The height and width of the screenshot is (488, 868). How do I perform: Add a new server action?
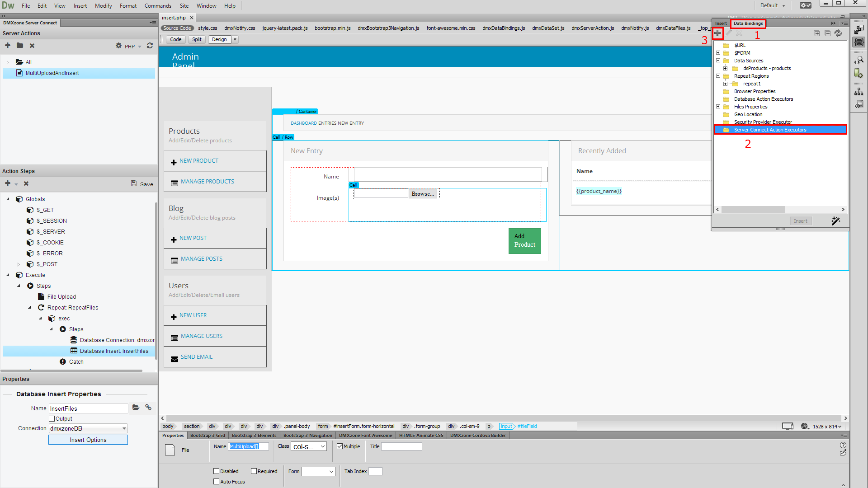point(8,45)
